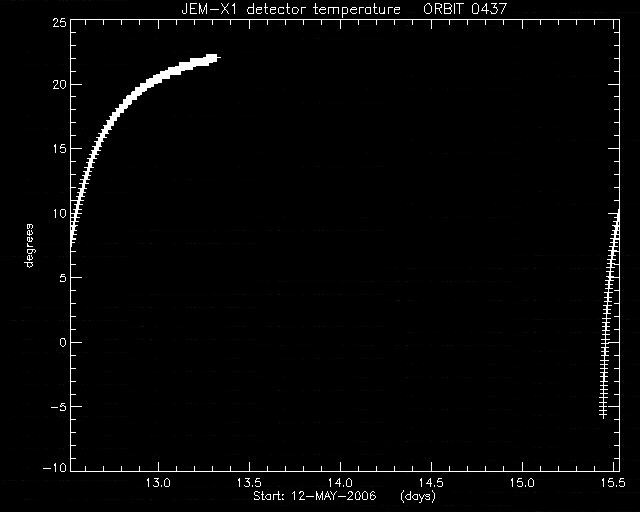
Task: Click the y-axis tick label 15
Action: (60, 149)
